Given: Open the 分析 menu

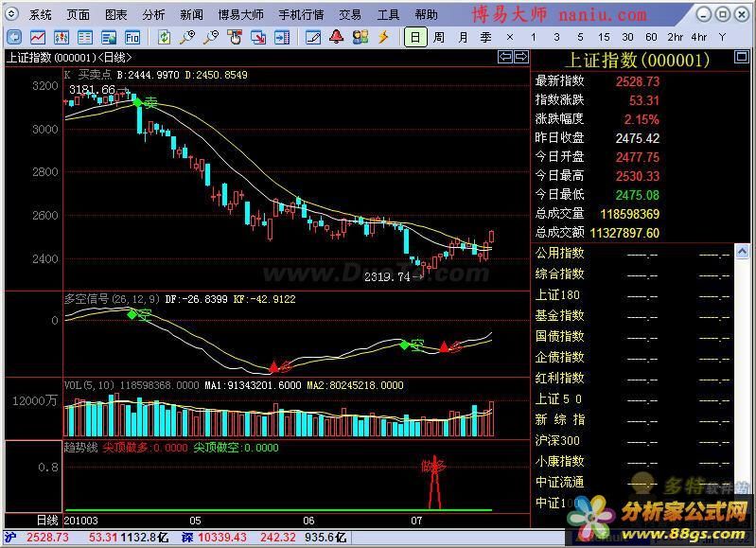Looking at the screenshot, I should 153,15.
